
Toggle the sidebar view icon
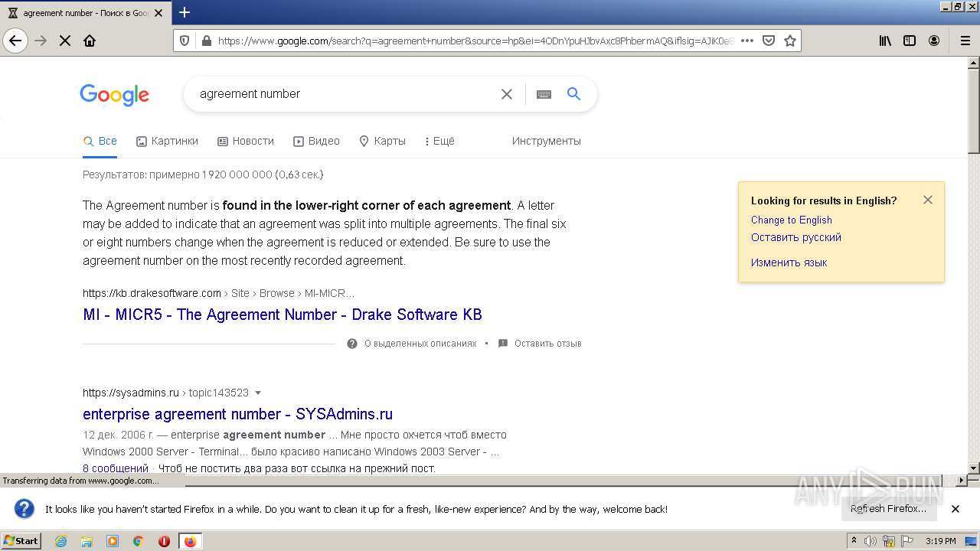tap(910, 41)
